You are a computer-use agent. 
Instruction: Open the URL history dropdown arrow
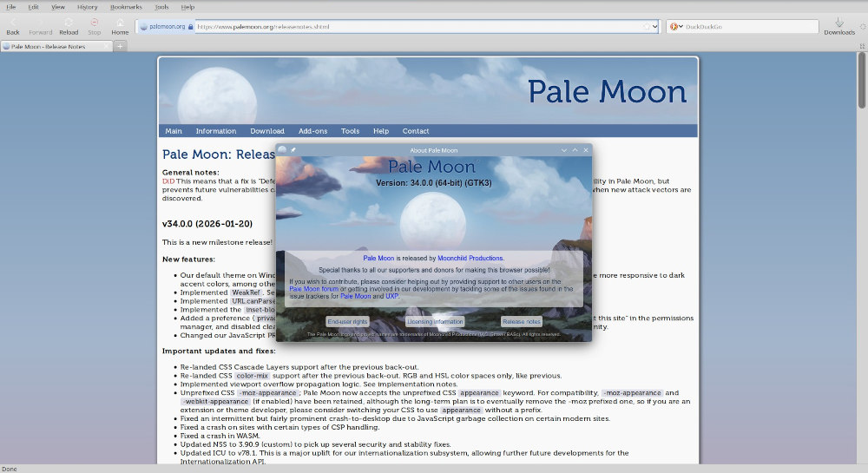pyautogui.click(x=654, y=27)
